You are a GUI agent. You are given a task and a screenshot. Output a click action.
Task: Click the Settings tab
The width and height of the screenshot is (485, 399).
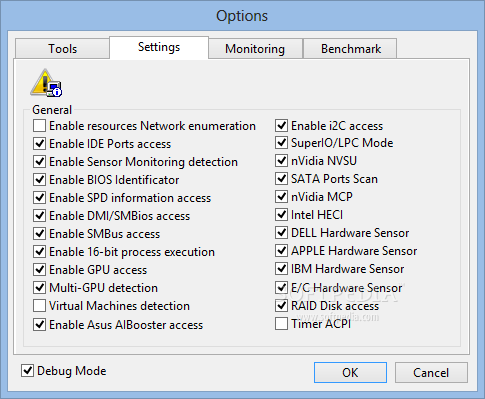tap(159, 48)
